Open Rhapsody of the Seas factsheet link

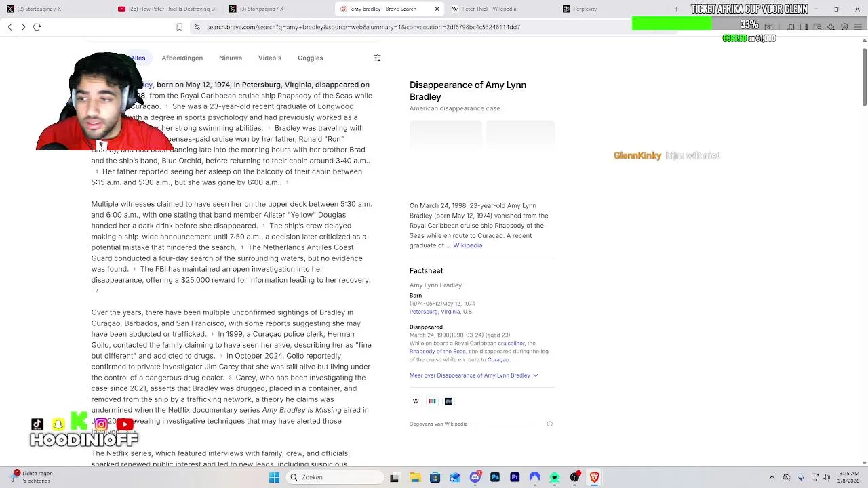point(437,352)
